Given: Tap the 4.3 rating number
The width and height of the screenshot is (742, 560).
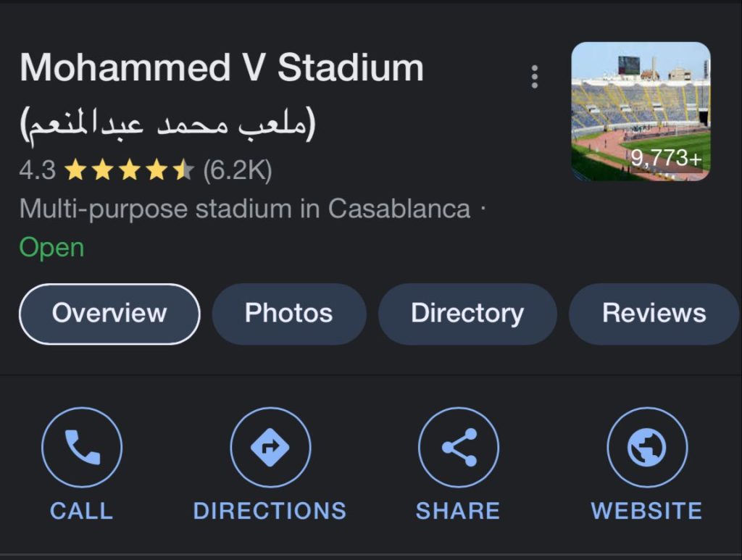Looking at the screenshot, I should click(x=38, y=170).
